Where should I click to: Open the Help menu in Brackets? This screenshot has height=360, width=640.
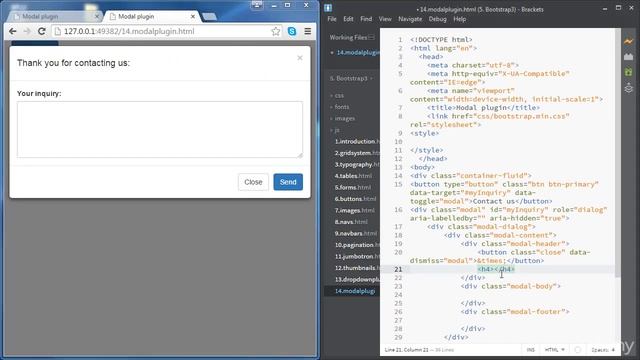[x=460, y=19]
